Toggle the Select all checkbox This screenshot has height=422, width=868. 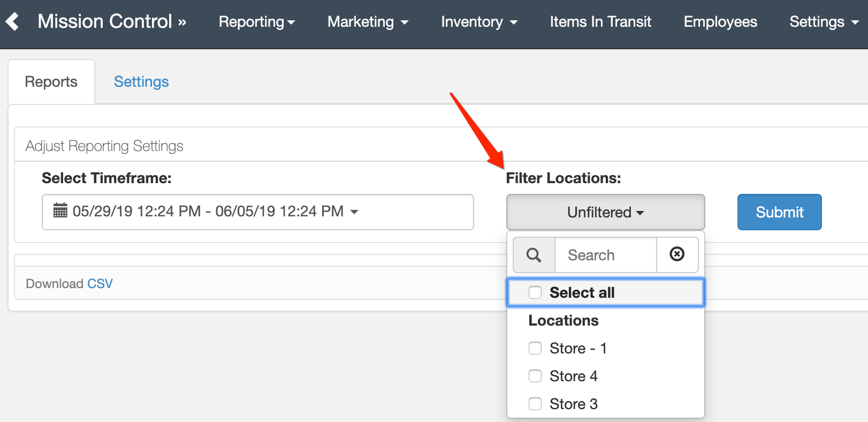point(535,292)
